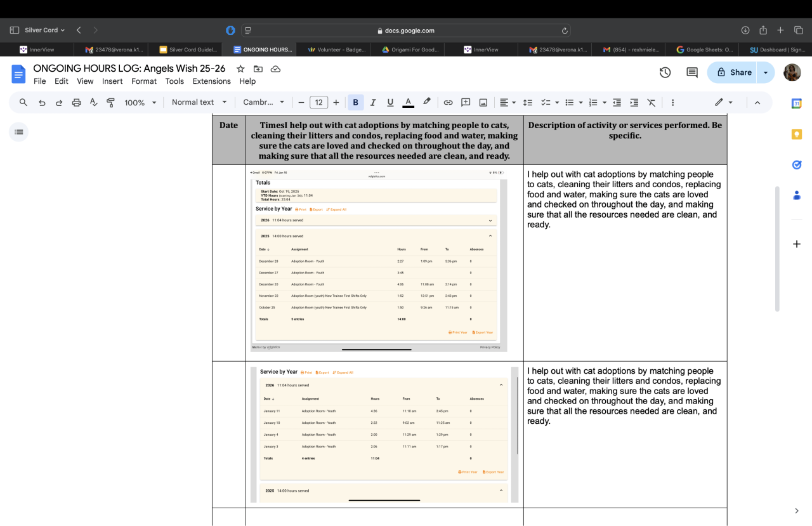The image size is (812, 526).
Task: Click the font size input field
Action: [318, 103]
